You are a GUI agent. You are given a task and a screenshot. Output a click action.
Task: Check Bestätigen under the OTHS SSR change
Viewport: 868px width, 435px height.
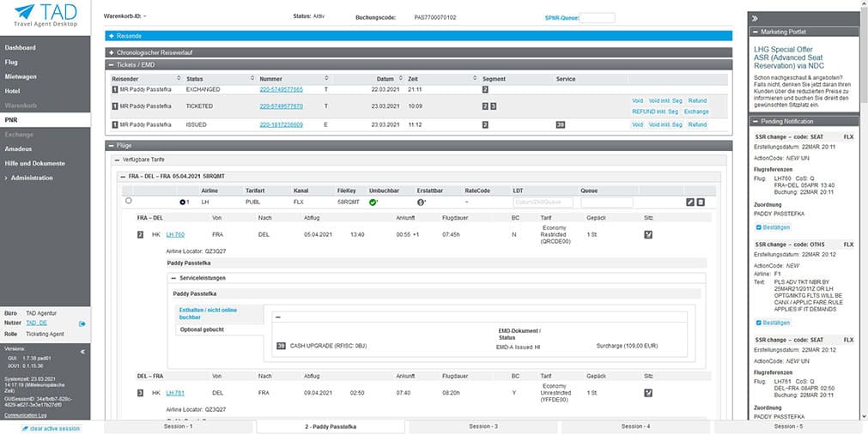[759, 323]
